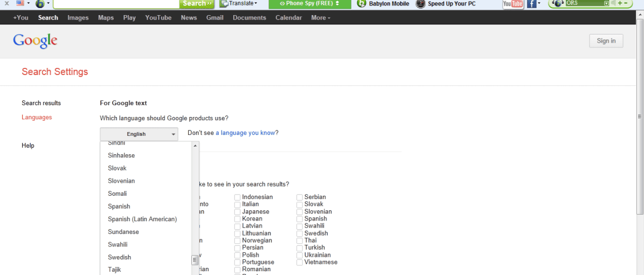
Task: Click the Google logo
Action: (35, 41)
